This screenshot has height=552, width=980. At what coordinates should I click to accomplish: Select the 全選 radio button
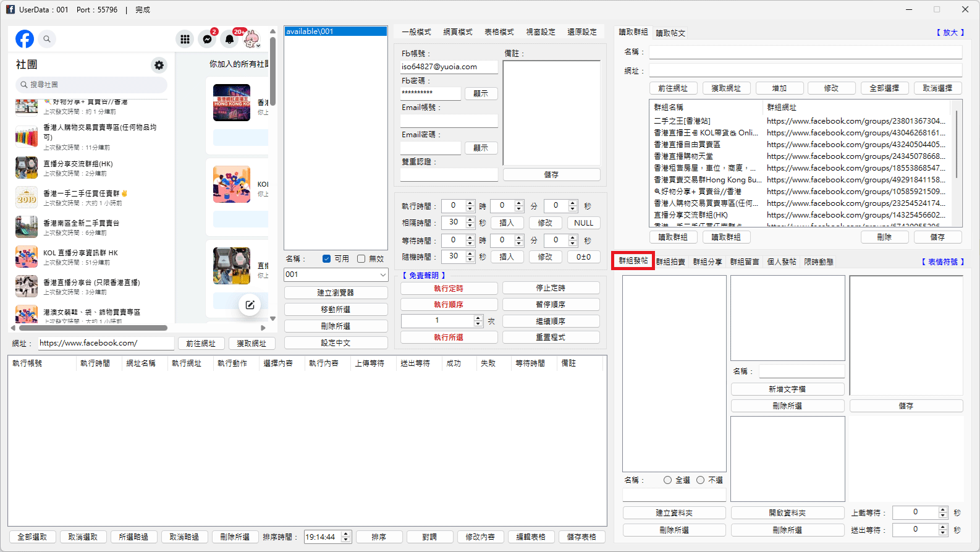coord(667,480)
